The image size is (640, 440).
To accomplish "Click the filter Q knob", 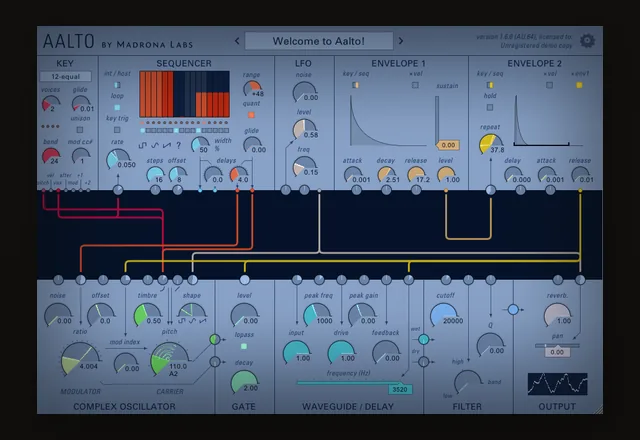I will point(490,344).
